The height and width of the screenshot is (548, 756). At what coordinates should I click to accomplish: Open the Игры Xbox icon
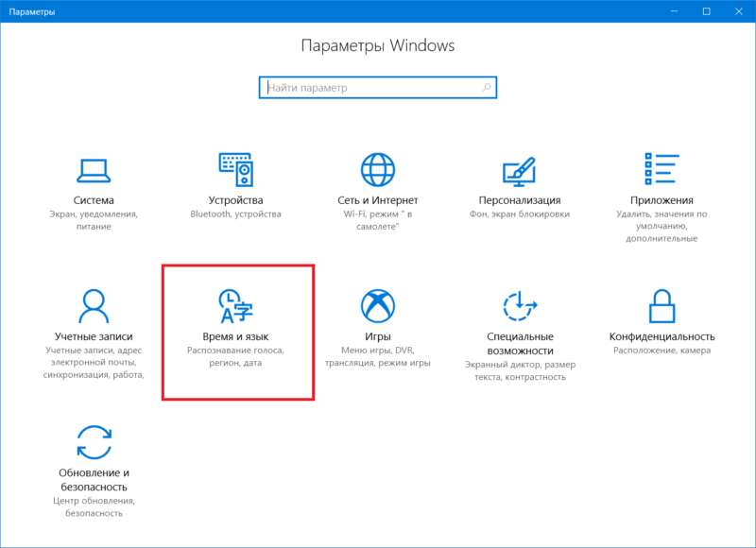377,305
